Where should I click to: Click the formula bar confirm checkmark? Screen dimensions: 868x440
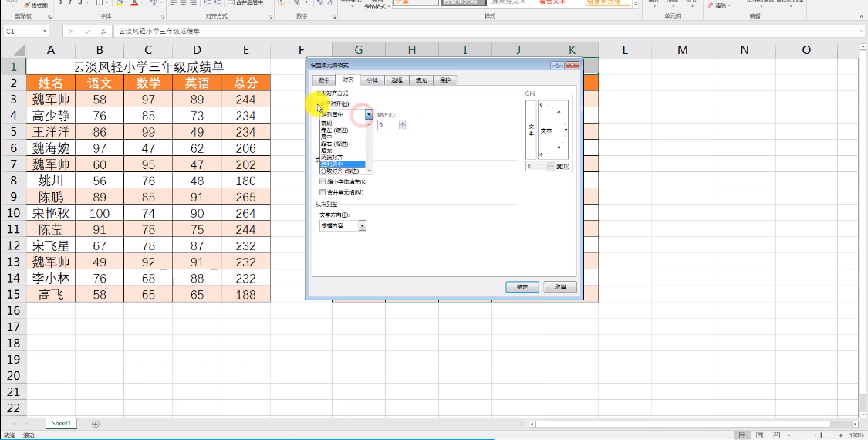[x=87, y=32]
